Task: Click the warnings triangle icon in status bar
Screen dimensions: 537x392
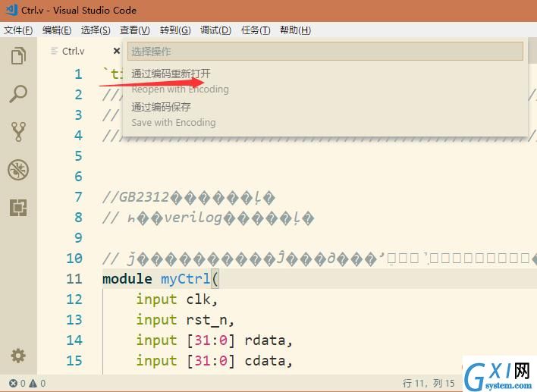Action: click(x=33, y=384)
